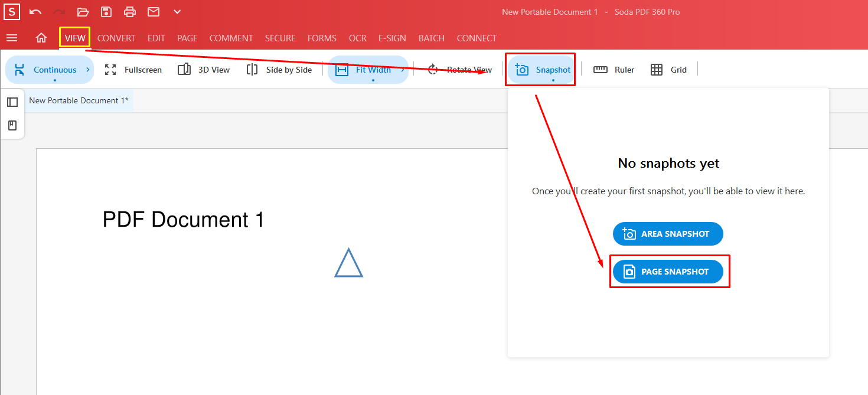
Task: Click the triangle shape in the document
Action: click(349, 263)
